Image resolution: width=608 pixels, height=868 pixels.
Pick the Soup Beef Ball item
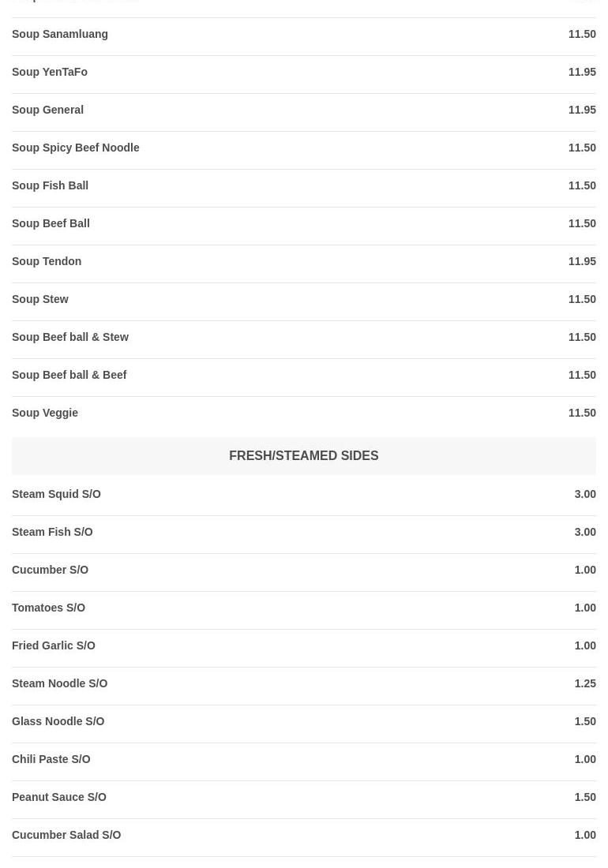pyautogui.click(x=51, y=224)
